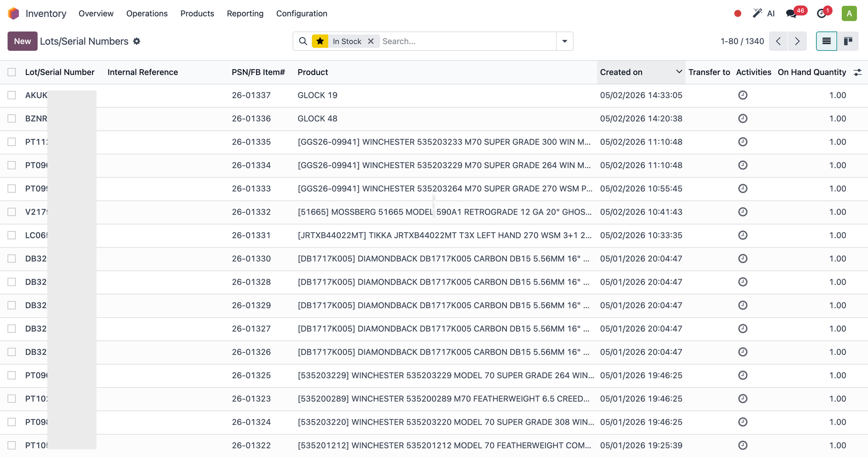868x457 pixels.
Task: Open activity clock for 26-01330 row
Action: tap(743, 258)
